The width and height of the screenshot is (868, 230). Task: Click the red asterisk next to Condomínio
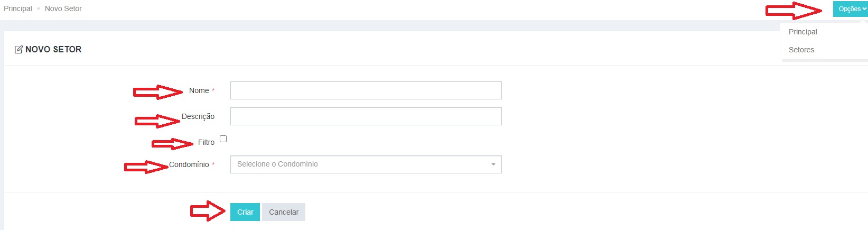[x=213, y=164]
